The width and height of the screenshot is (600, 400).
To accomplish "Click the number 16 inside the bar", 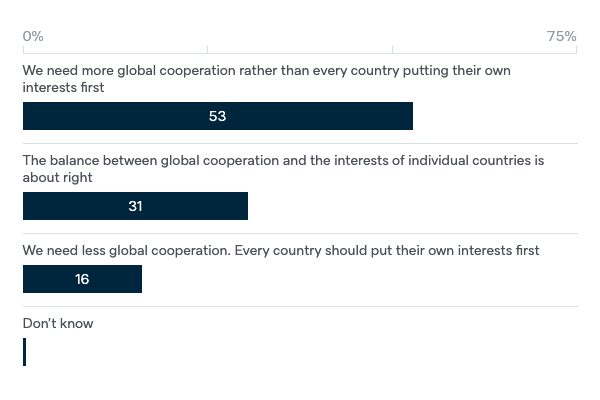I will pos(82,279).
